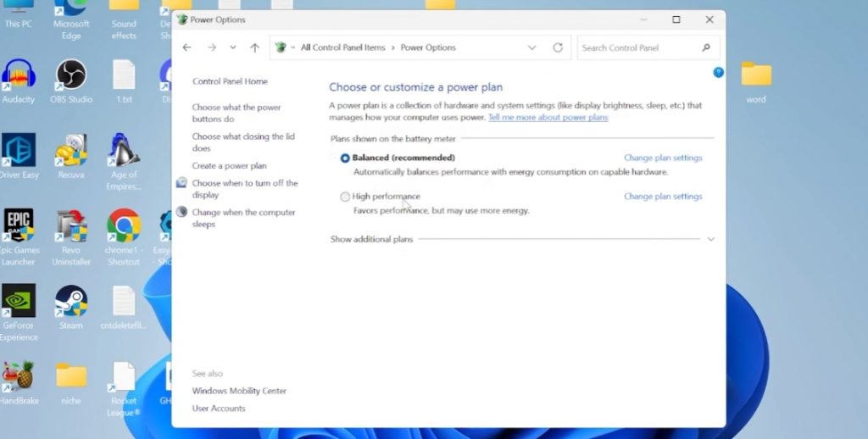Click the display monitor icon in sidebar
This screenshot has width=868, height=439.
181,183
